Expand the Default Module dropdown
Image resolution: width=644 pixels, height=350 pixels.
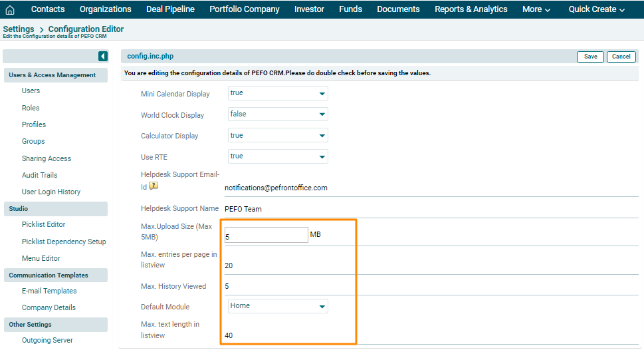(278, 307)
